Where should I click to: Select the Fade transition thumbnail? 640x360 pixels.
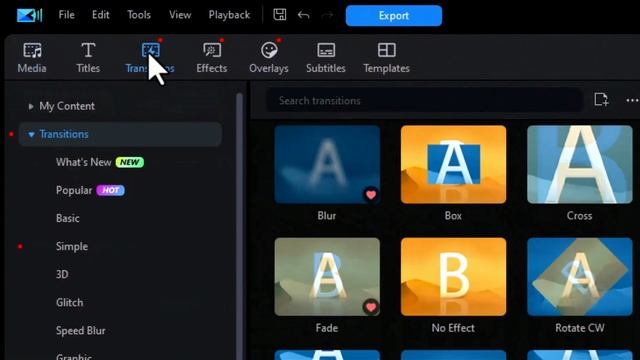click(327, 277)
